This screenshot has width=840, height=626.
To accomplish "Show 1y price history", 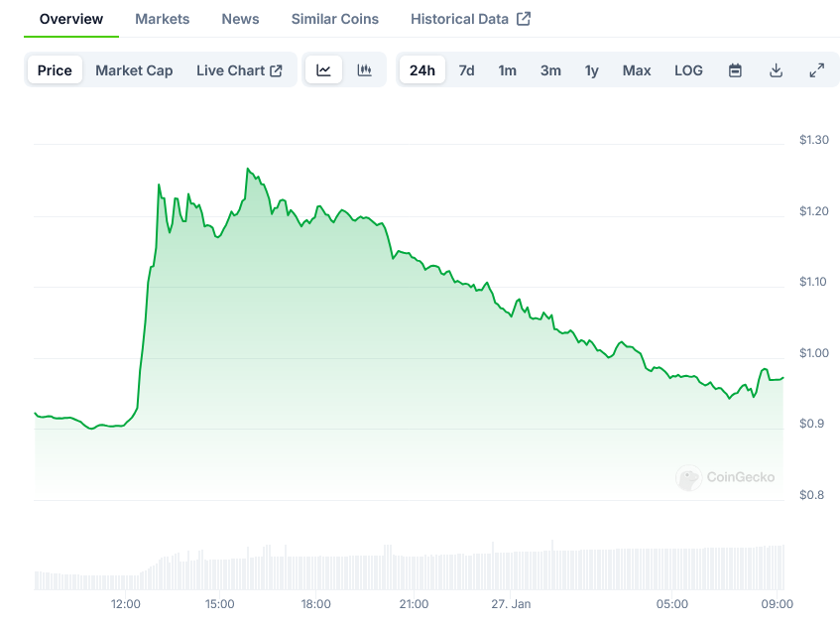I will pyautogui.click(x=592, y=70).
